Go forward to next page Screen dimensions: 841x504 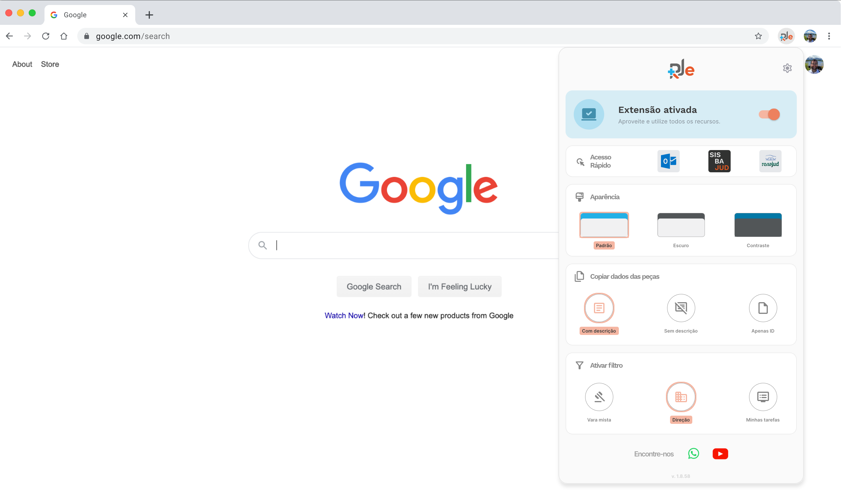[x=28, y=36]
